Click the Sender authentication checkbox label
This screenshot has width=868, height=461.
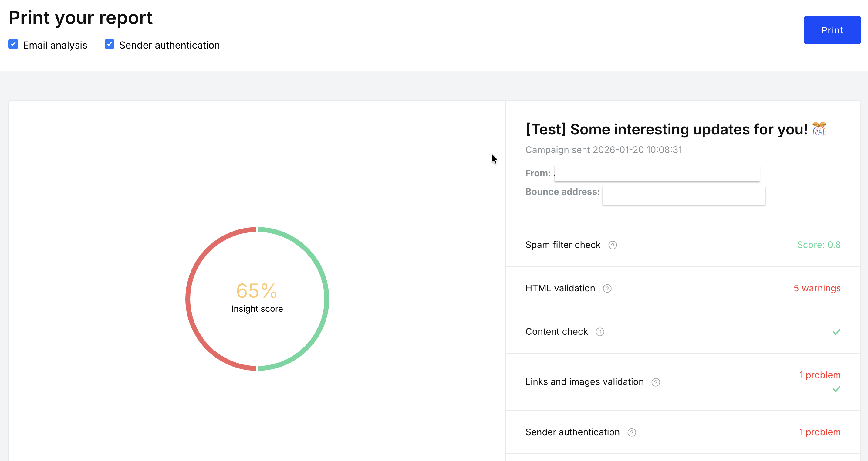tap(169, 45)
